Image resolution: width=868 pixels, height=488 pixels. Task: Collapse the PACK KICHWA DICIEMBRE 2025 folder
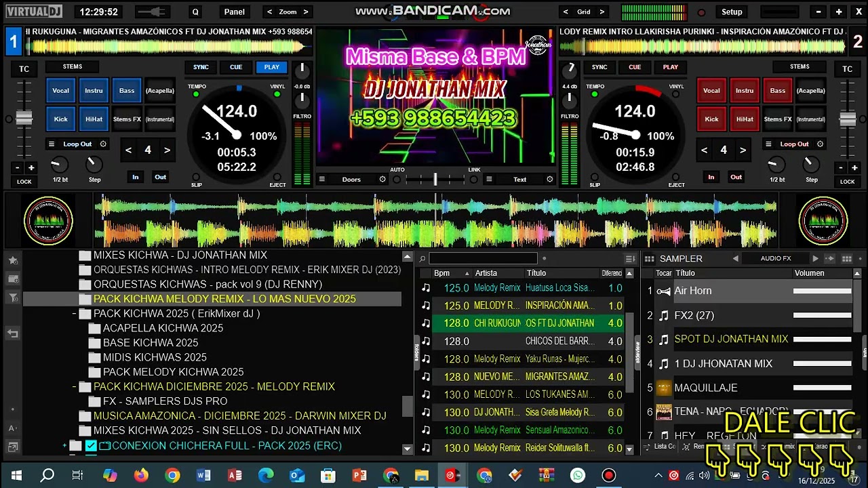[x=74, y=386]
